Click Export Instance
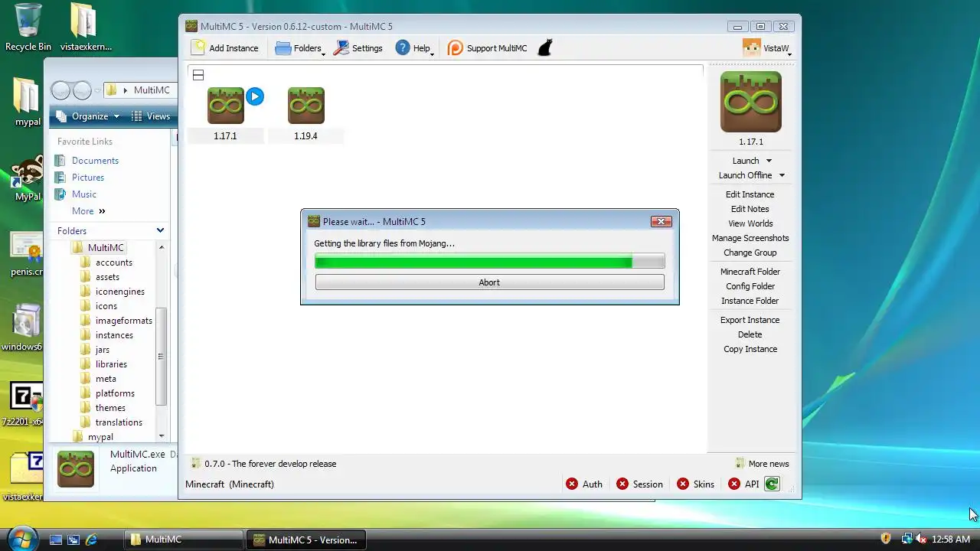980x551 pixels. 750,320
